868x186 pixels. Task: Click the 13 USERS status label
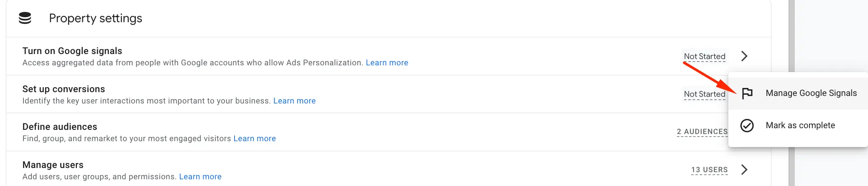click(710, 170)
